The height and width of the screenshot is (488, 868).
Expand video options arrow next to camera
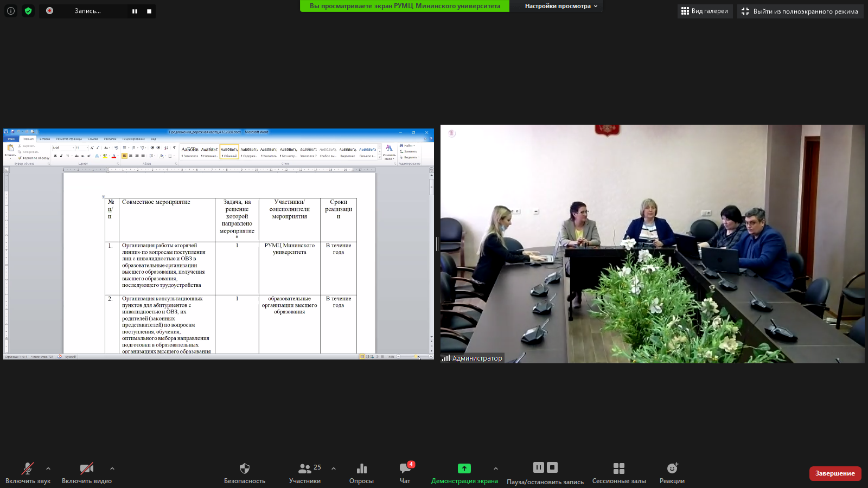click(112, 468)
